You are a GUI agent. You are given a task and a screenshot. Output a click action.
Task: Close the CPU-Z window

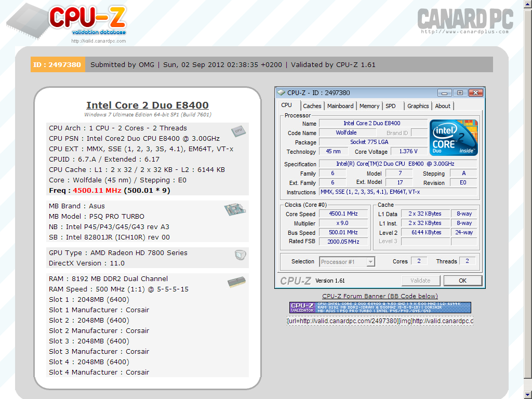[475, 92]
